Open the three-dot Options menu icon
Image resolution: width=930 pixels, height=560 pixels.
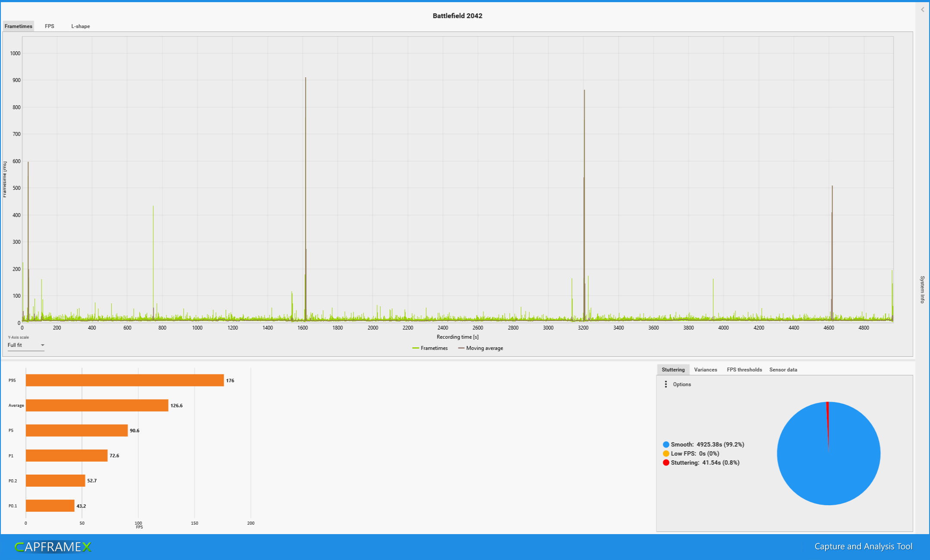click(x=666, y=384)
